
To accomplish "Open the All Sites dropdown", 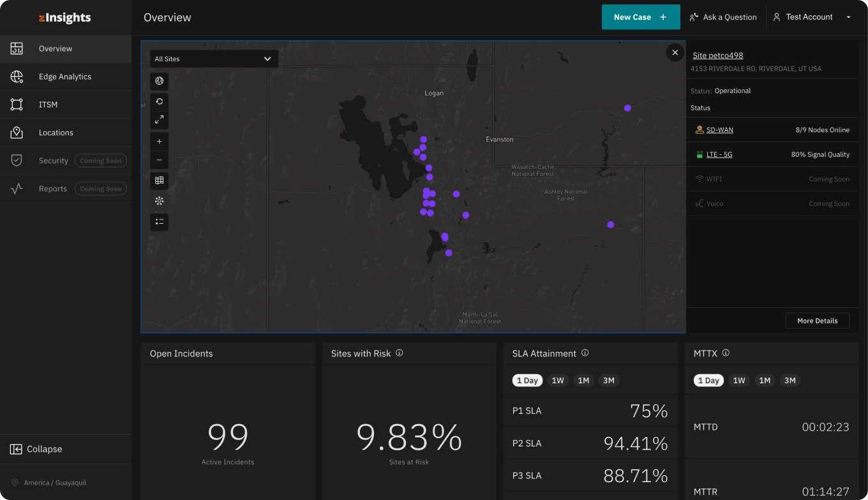I will coord(214,59).
